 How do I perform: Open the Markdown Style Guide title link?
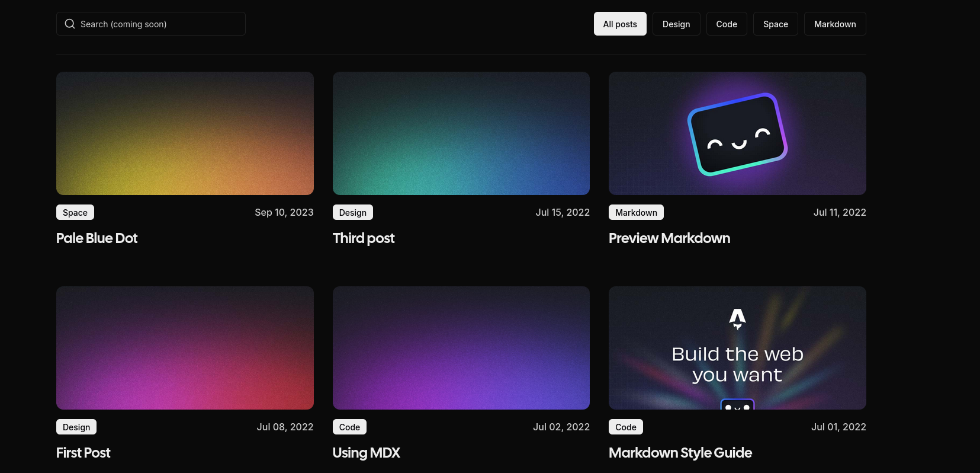pos(680,453)
